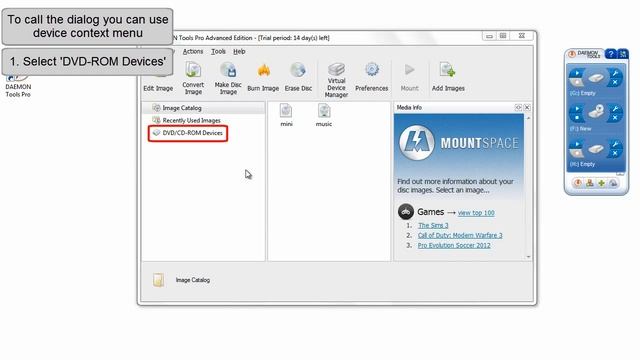
Task: Click the drive icon above '(G:) Empty'
Action: pyautogui.click(x=596, y=78)
